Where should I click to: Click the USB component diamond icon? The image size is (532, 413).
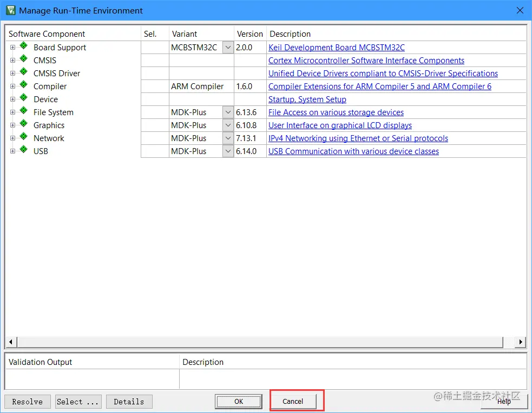(x=24, y=149)
